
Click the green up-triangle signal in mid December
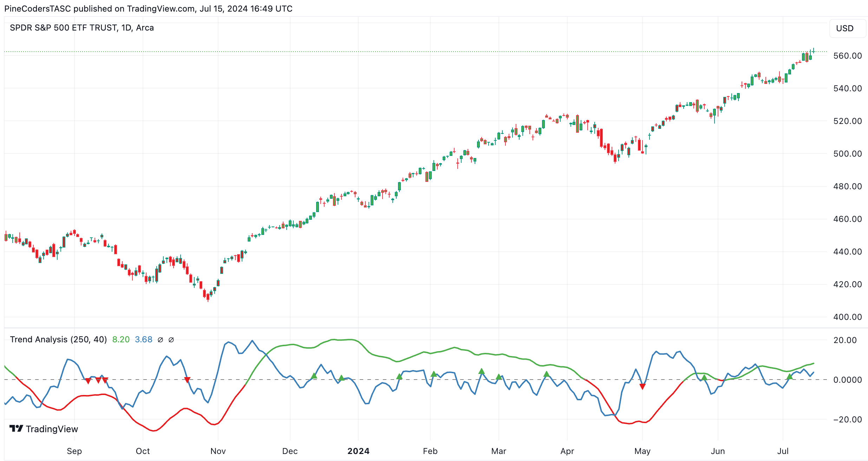point(314,376)
